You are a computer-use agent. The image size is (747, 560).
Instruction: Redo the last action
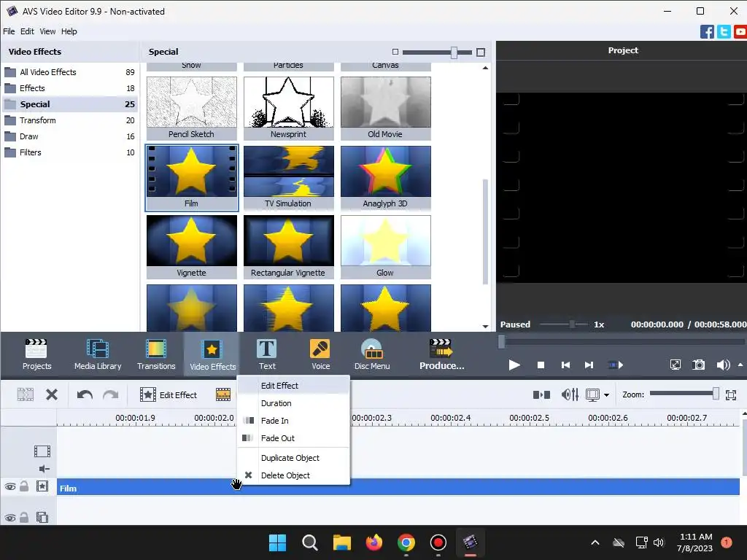(x=111, y=394)
